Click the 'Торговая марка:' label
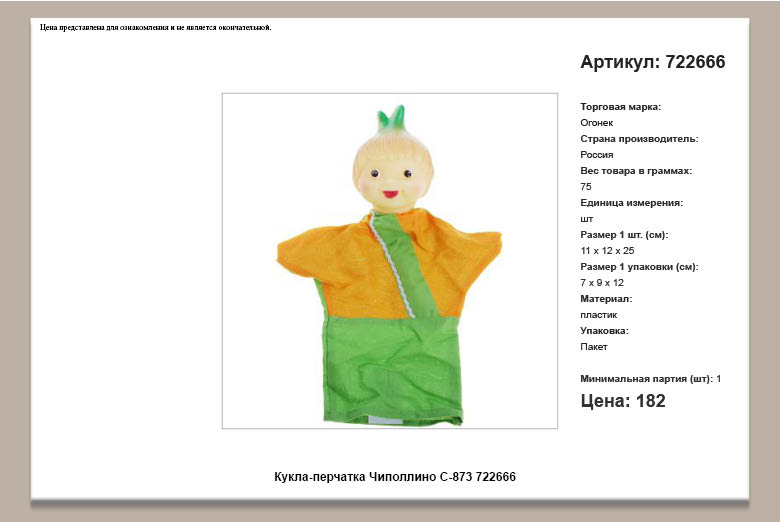The image size is (780, 522). [620, 106]
